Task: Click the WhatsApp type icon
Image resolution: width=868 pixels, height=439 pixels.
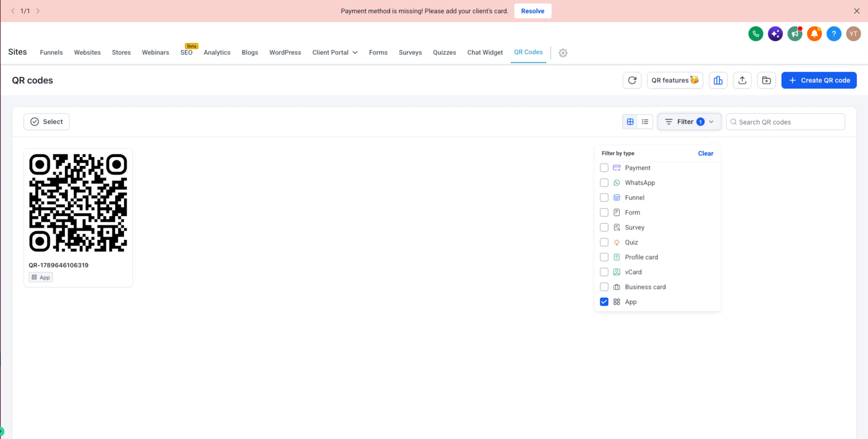Action: [x=616, y=183]
